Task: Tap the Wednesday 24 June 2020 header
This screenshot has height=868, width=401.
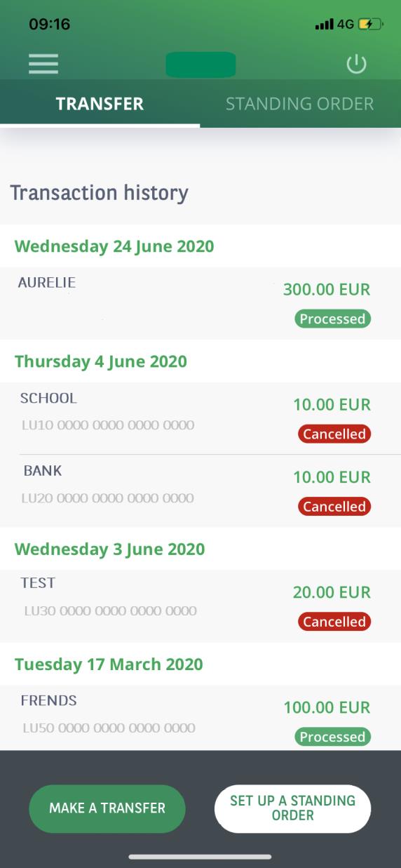Action: tap(114, 246)
